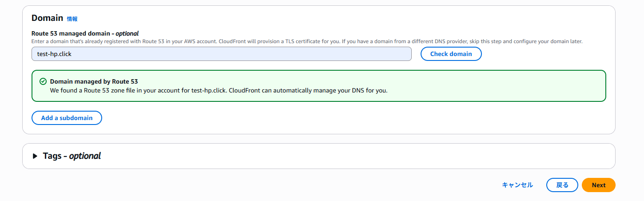
Task: Expand the Tags disclosure triangle
Action: (35, 156)
